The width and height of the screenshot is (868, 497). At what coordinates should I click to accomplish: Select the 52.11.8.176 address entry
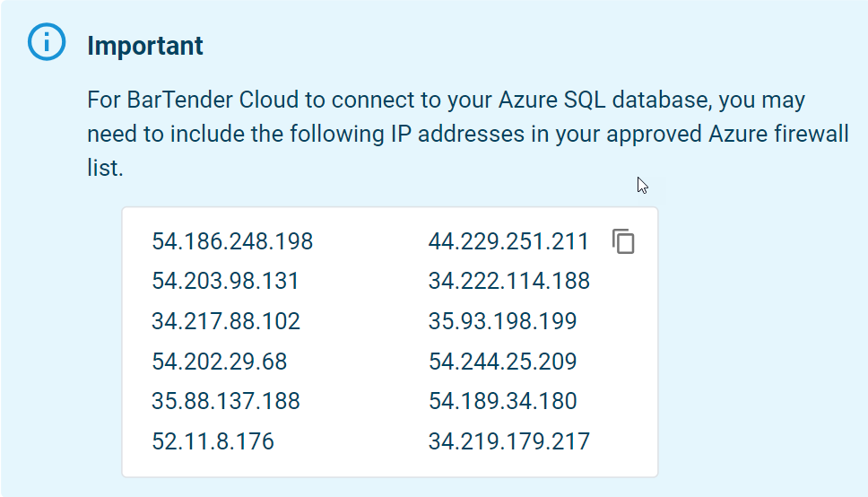click(213, 441)
